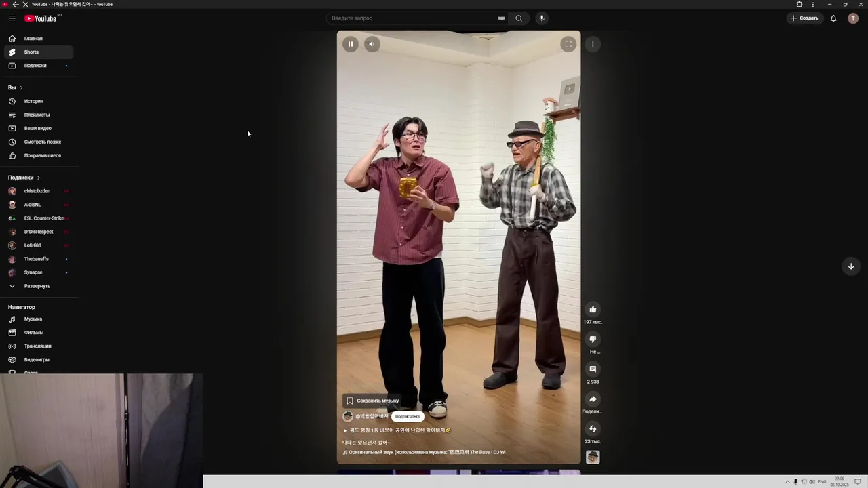The image size is (868, 488).
Task: Toggle fullscreen for the Short
Action: (x=568, y=44)
